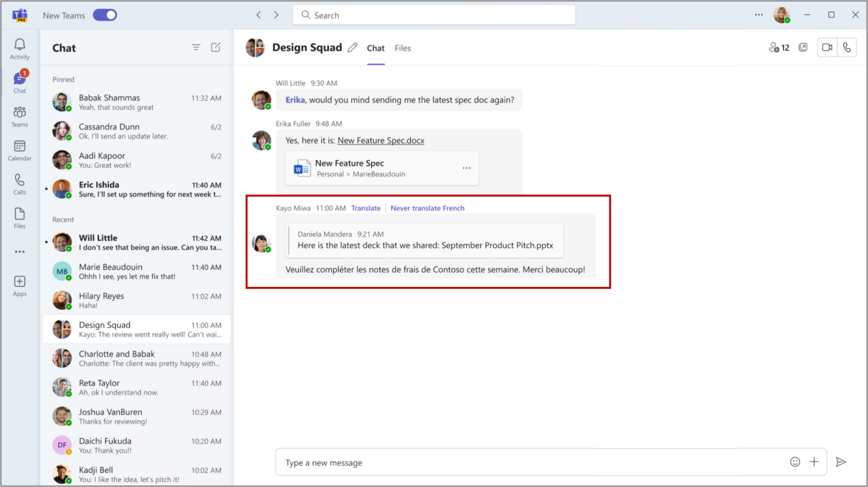
Task: Start a video call in Design Squad
Action: point(826,47)
